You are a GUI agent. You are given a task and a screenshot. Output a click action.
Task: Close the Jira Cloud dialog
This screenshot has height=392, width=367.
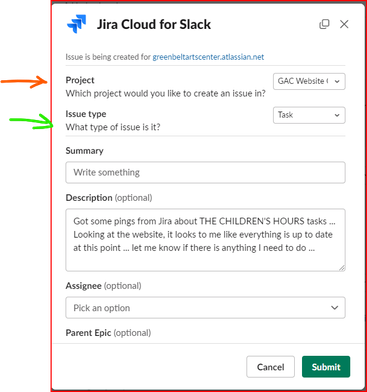point(344,24)
